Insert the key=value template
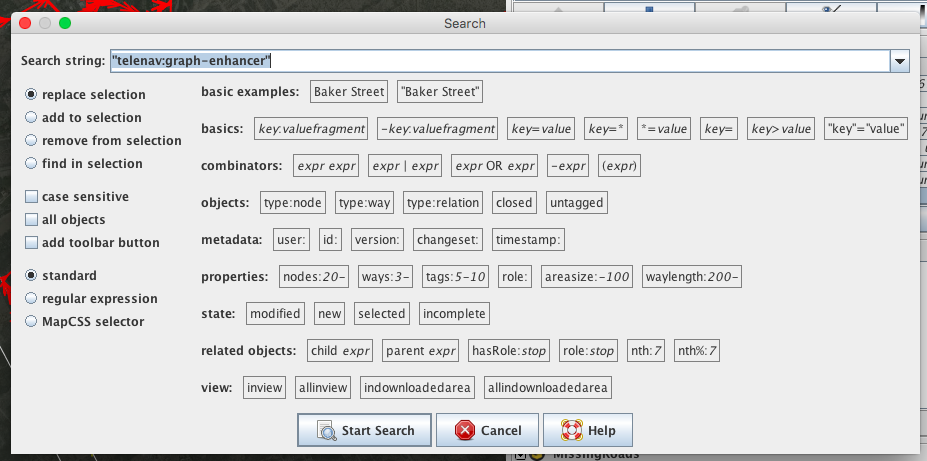The height and width of the screenshot is (461, 927). click(x=541, y=129)
